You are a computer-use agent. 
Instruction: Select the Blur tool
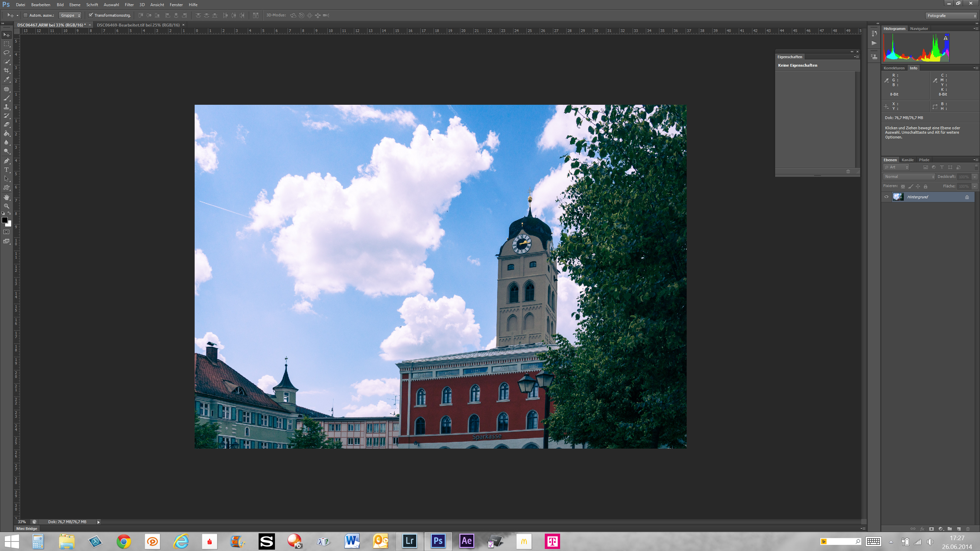(x=6, y=143)
